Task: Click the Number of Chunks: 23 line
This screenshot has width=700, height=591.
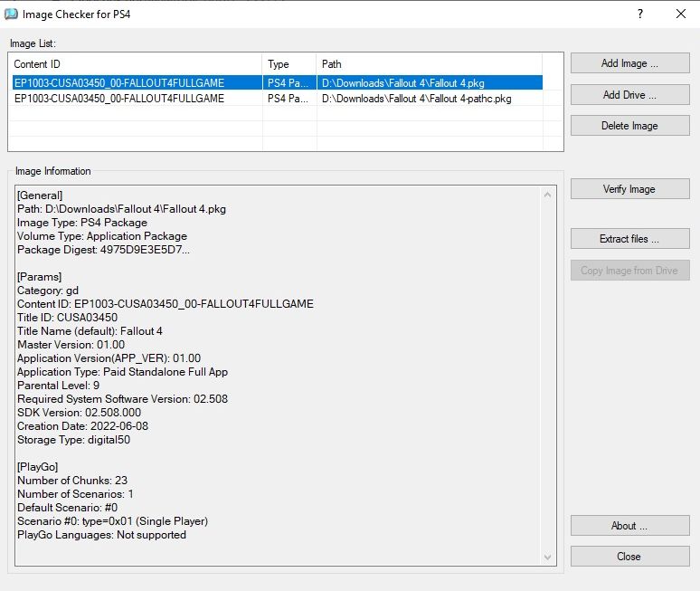Action: coord(72,481)
